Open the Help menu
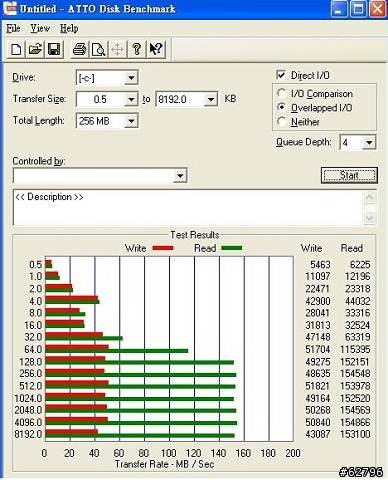 coord(69,29)
